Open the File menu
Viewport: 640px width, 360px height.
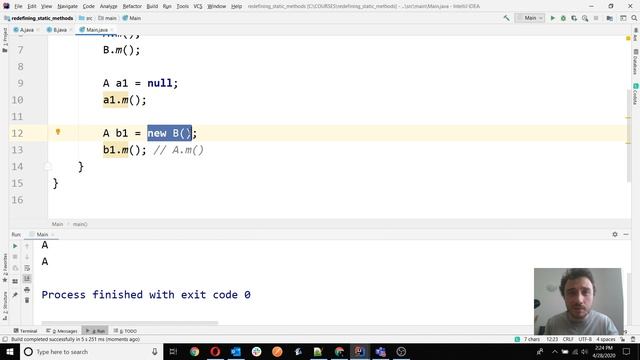pos(18,6)
